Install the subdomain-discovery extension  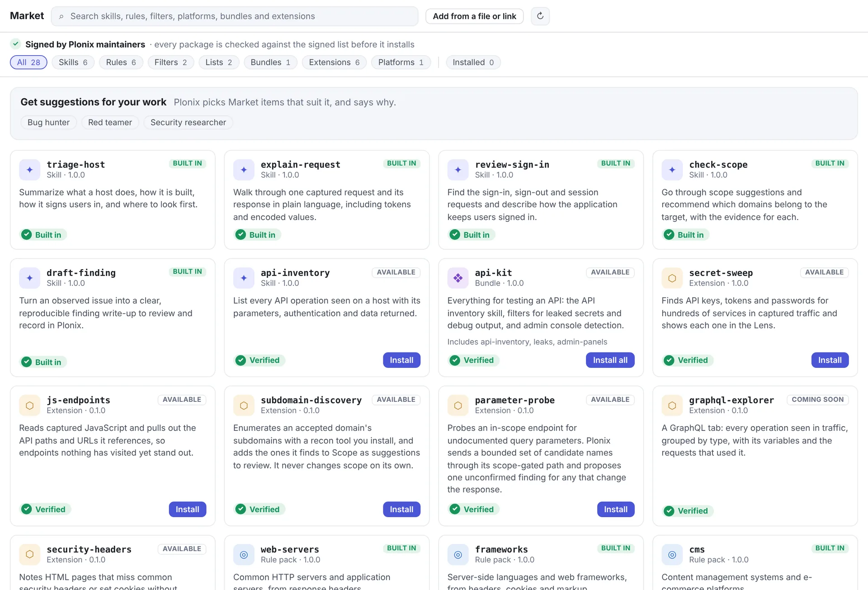401,509
